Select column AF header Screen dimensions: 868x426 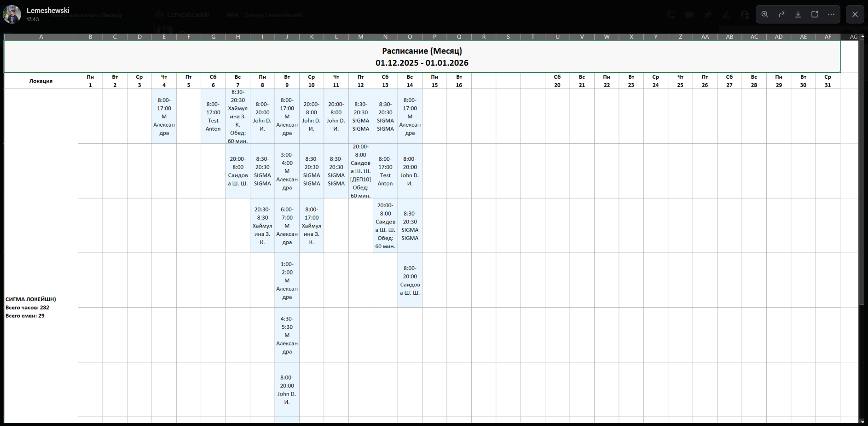[827, 37]
